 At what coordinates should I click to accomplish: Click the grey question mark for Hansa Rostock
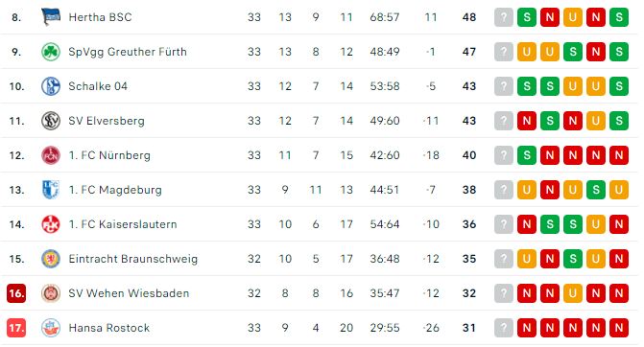(x=504, y=328)
